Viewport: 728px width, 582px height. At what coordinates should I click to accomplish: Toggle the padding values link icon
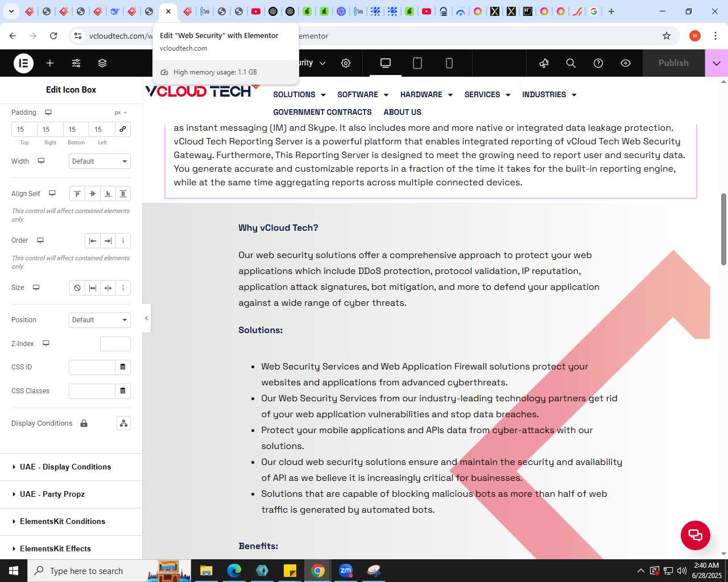click(x=123, y=130)
